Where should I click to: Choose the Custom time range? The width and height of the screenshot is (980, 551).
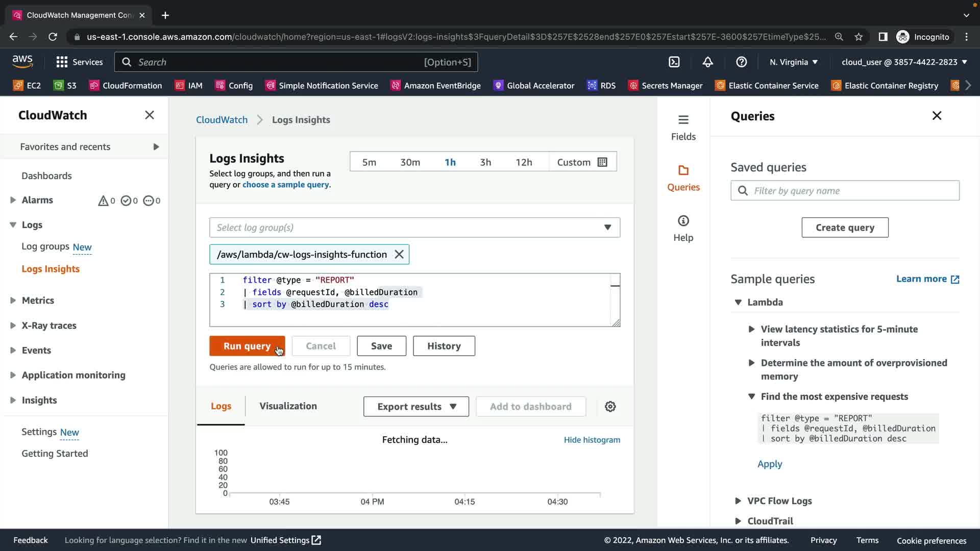(x=582, y=162)
